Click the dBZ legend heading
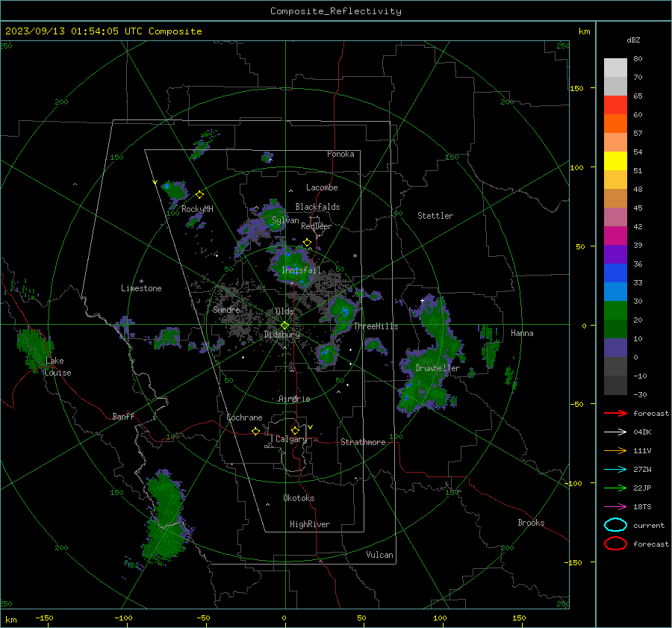The height and width of the screenshot is (628, 672). click(x=633, y=40)
